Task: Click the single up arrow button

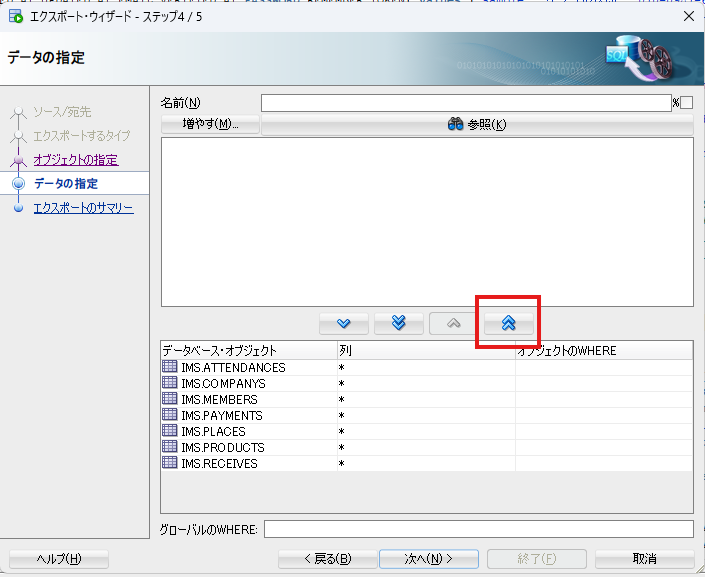Action: click(x=454, y=323)
